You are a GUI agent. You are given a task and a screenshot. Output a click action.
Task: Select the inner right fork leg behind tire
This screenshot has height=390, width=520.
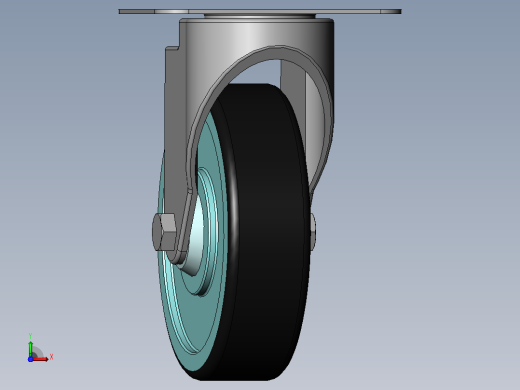[293, 73]
